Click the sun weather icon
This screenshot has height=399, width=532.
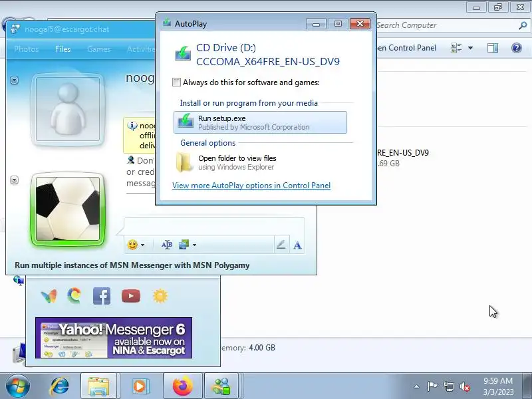[160, 296]
